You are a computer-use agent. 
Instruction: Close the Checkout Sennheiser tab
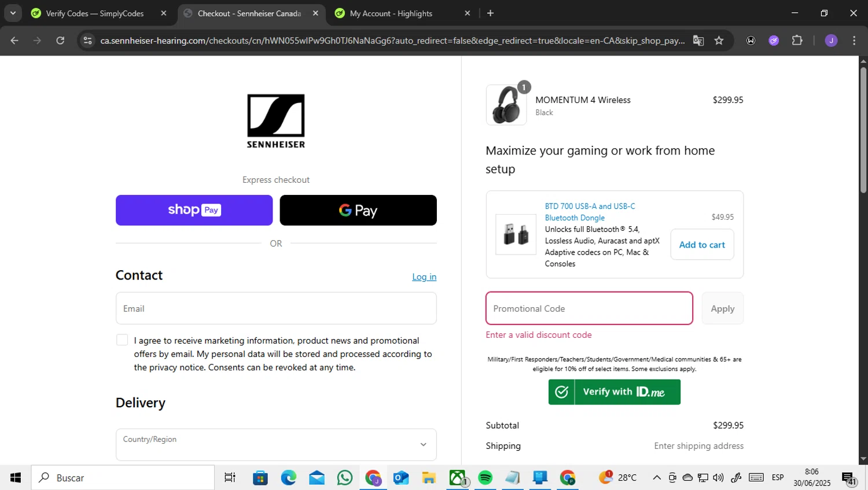[x=315, y=13]
